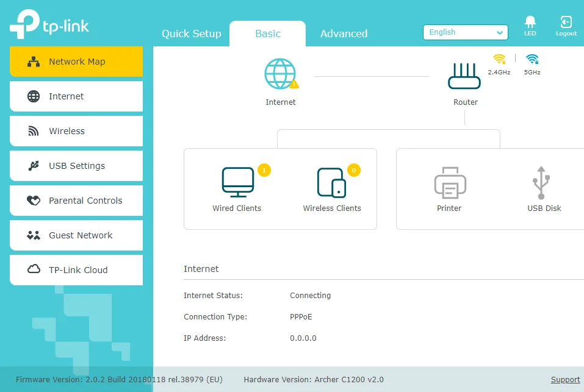Select the Router icon
Viewport: 584px width, 392px height.
click(x=464, y=76)
